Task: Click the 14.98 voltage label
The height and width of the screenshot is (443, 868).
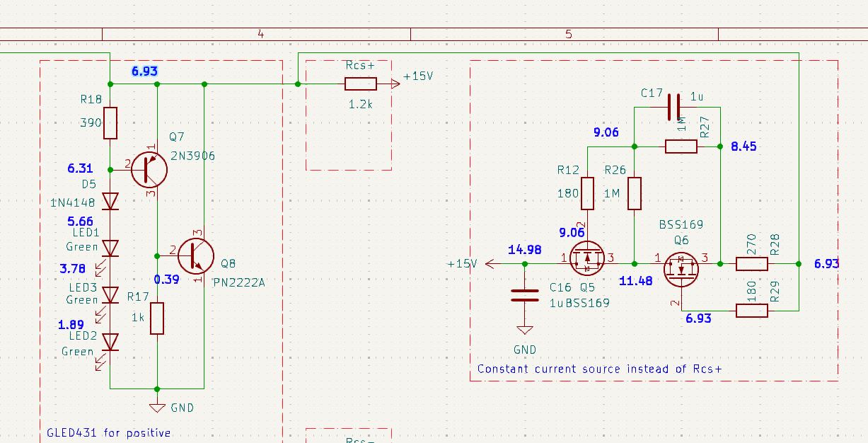Action: 525,249
